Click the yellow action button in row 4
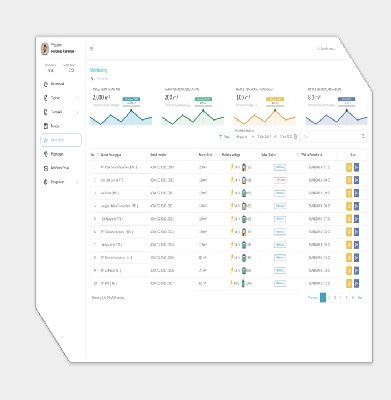Screen dimensions: 391x400 tap(349, 206)
